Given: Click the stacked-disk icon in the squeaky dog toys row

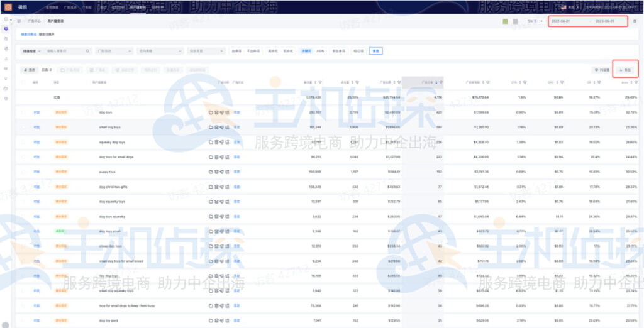Looking at the screenshot, I should click(x=216, y=142).
